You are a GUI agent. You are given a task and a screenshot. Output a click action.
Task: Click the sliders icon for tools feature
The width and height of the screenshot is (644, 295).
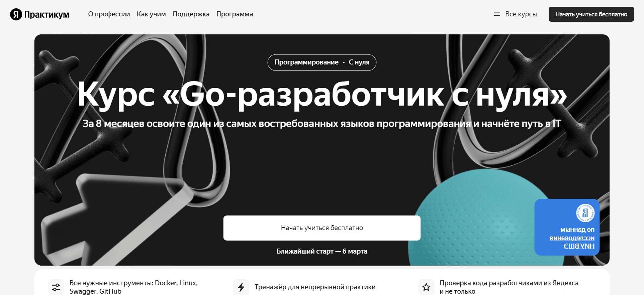point(56,287)
